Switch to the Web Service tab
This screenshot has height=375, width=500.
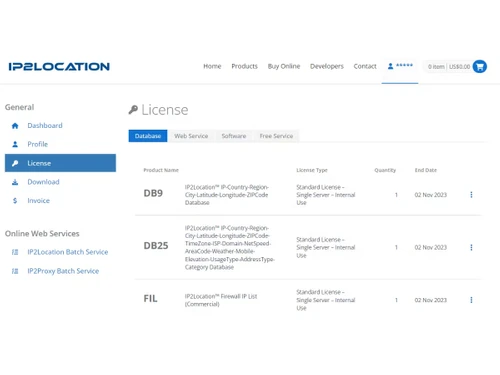191,136
